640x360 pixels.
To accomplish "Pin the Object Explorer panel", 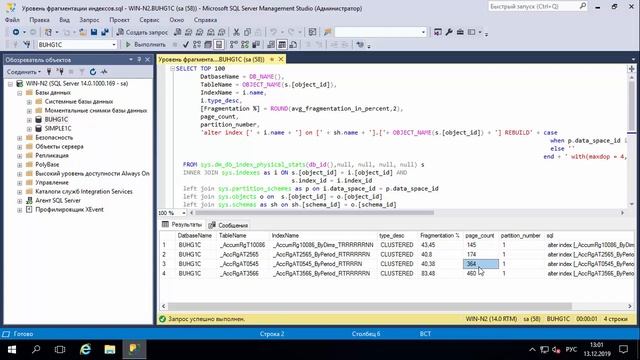I will [x=139, y=60].
